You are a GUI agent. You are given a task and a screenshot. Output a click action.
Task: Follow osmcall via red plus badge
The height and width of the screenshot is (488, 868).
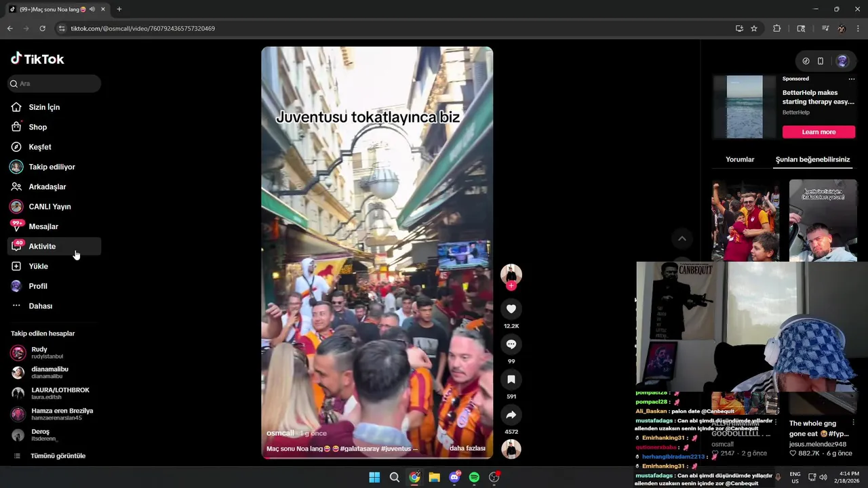511,286
